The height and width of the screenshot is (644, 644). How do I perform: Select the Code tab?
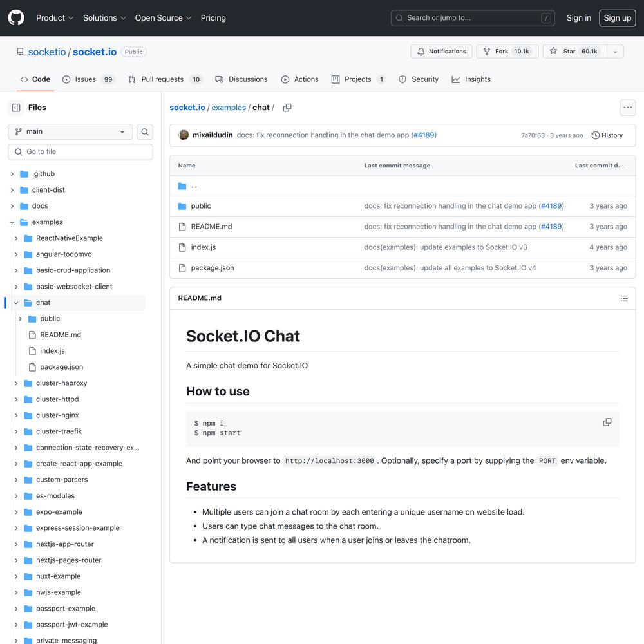coord(35,79)
